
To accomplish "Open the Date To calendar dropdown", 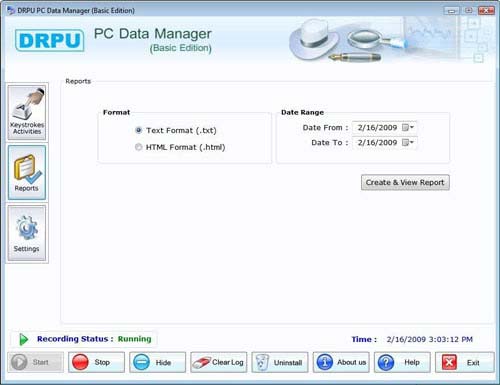I will click(408, 143).
